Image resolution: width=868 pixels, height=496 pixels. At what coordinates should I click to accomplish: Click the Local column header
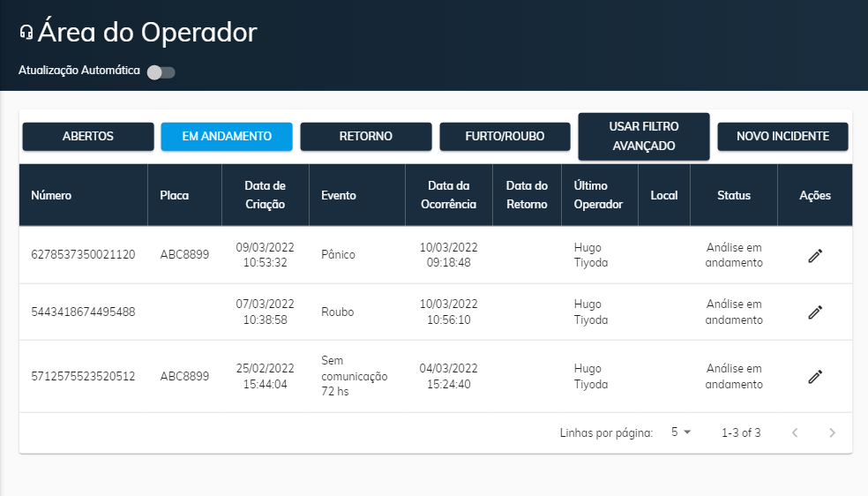click(663, 195)
